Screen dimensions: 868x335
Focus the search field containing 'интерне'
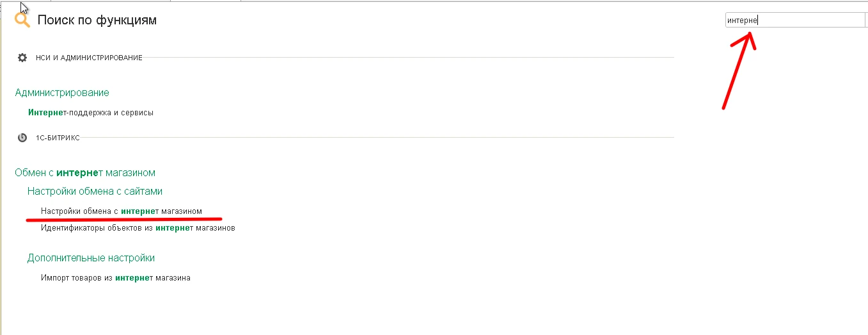pos(795,20)
